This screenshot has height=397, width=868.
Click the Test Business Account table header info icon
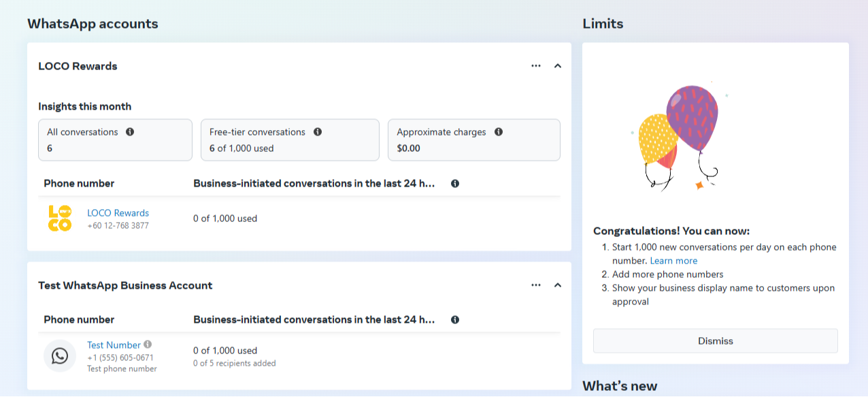455,320
